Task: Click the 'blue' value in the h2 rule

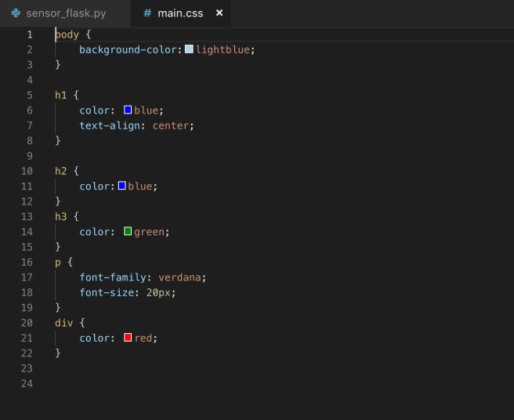Action: tap(140, 186)
